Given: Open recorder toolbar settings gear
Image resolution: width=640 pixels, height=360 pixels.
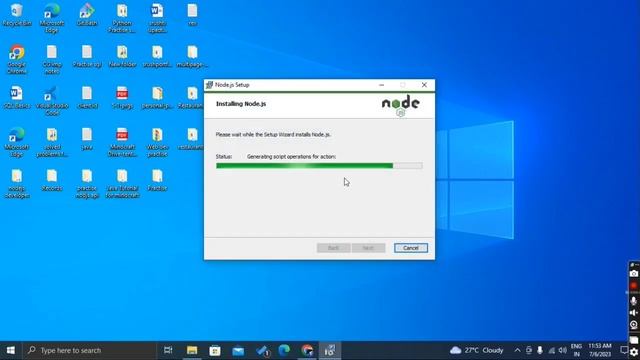Looking at the screenshot, I should tap(634, 352).
